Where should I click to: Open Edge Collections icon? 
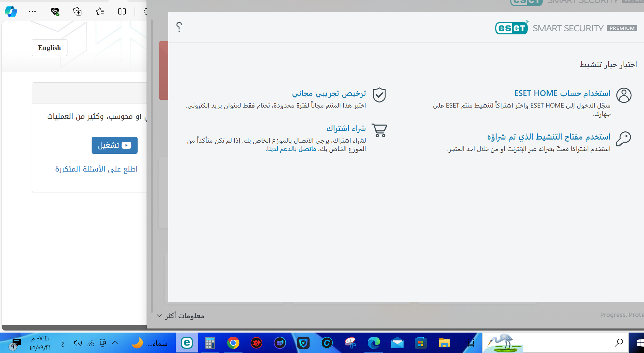pyautogui.click(x=77, y=12)
